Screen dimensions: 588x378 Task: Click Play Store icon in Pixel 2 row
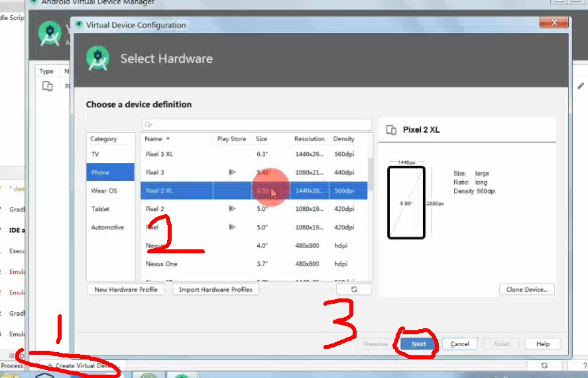(x=232, y=208)
